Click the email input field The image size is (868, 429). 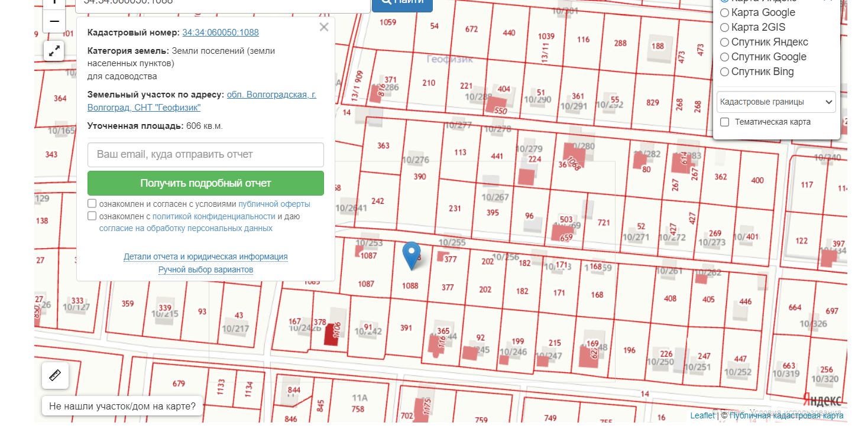(206, 154)
